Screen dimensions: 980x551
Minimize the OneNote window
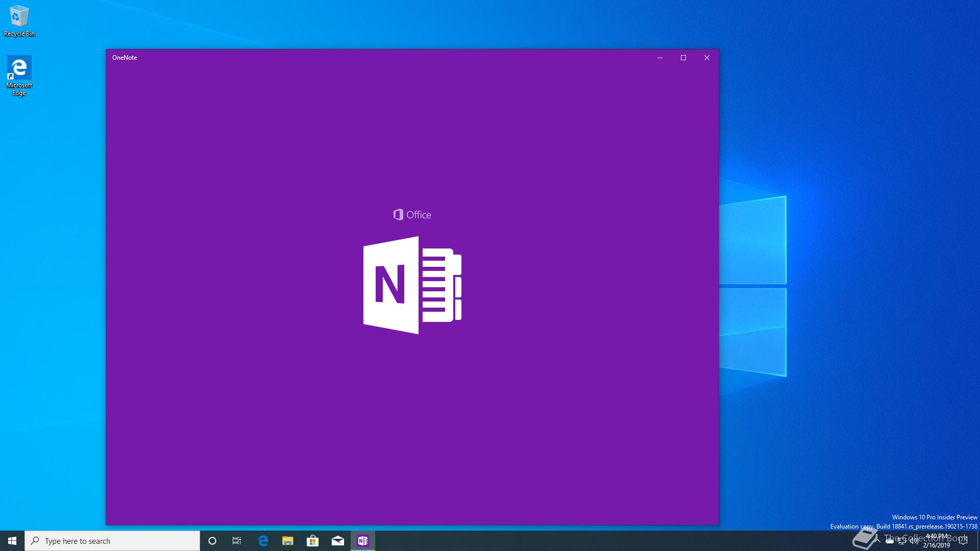pos(660,58)
